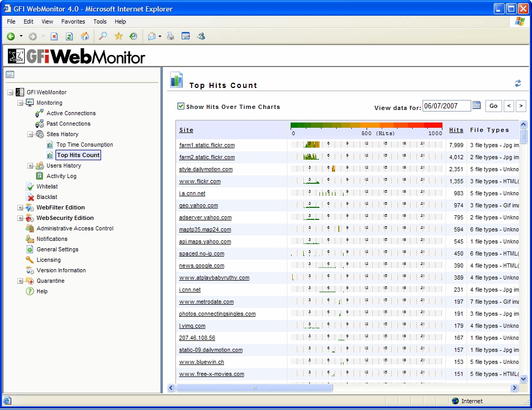The image size is (532, 410).
Task: Collapse the Sites History node
Action: click(30, 135)
